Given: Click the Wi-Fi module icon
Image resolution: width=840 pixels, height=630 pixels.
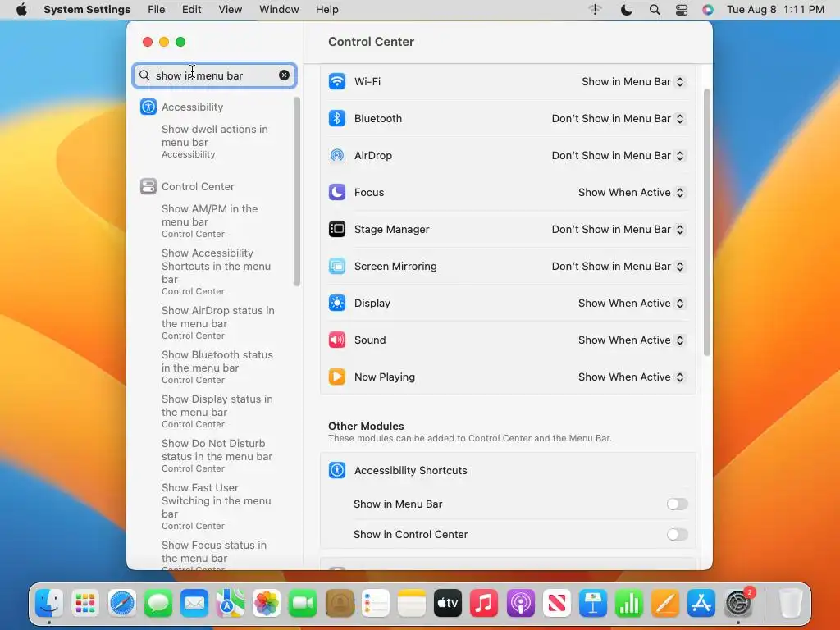Looking at the screenshot, I should [x=337, y=81].
